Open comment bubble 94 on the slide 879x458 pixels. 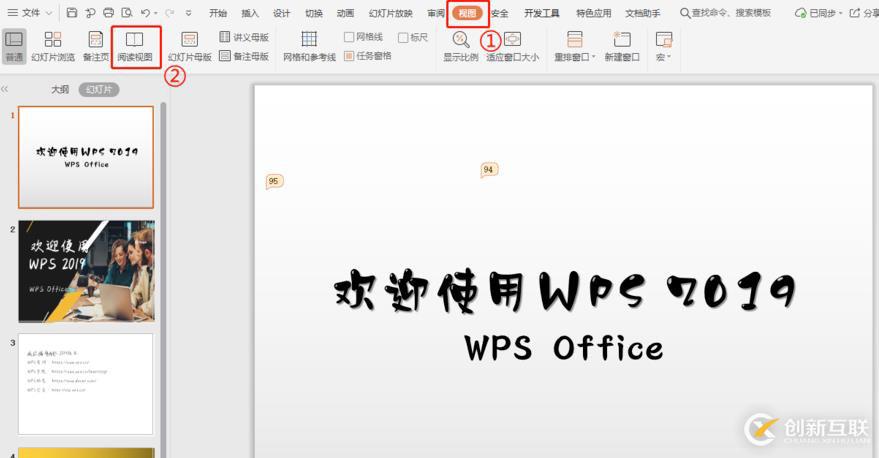pos(489,170)
